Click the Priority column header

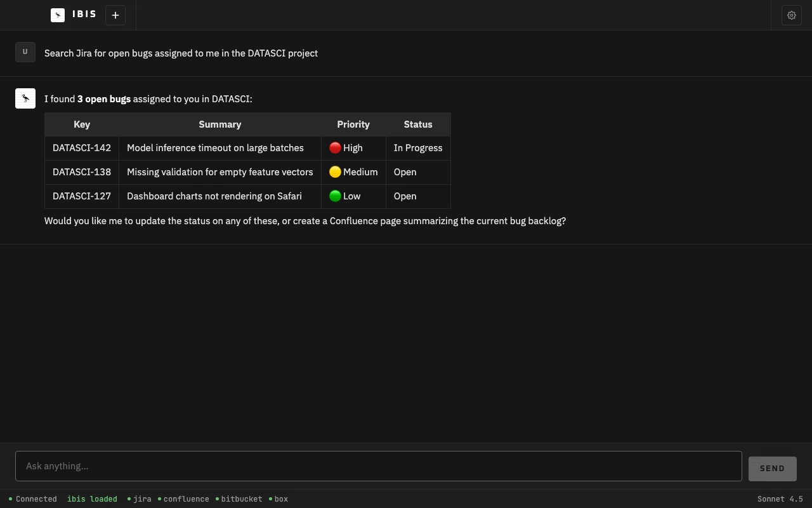(x=353, y=124)
